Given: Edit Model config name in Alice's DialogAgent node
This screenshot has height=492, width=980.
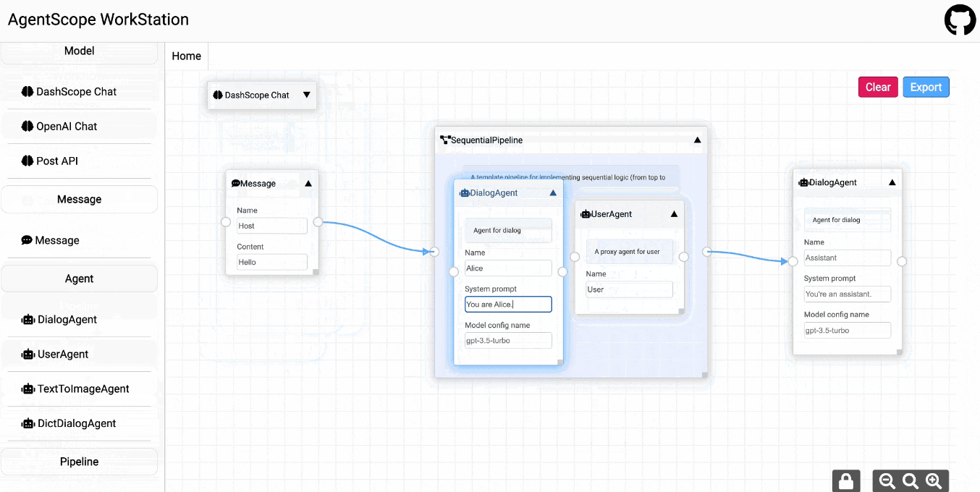Looking at the screenshot, I should tap(508, 341).
